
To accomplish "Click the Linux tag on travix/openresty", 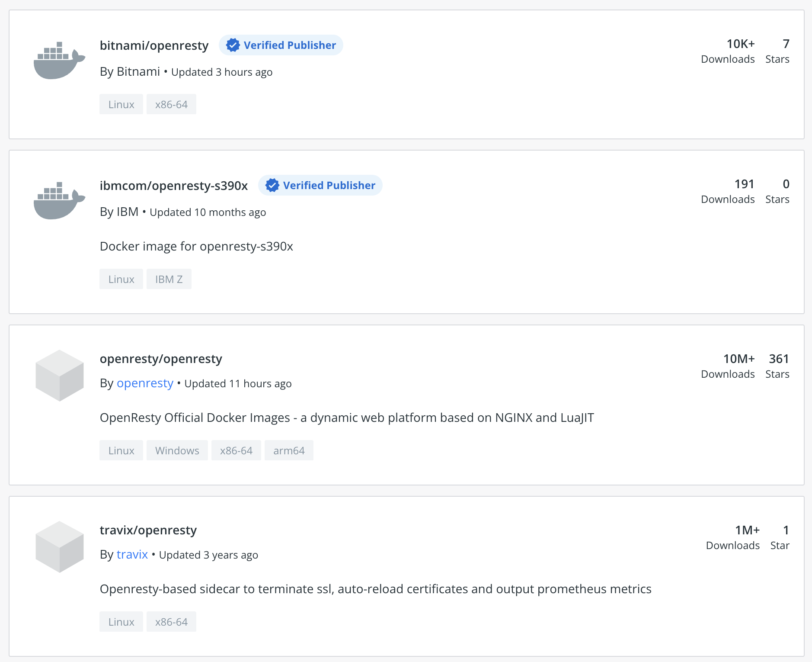I will coord(121,622).
